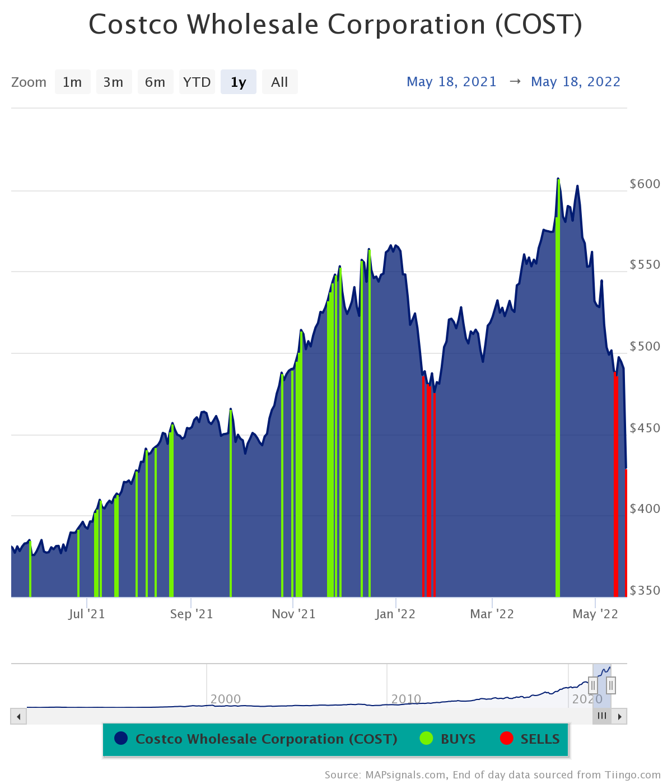
Task: Click the $350 y-axis label
Action: coord(645,590)
